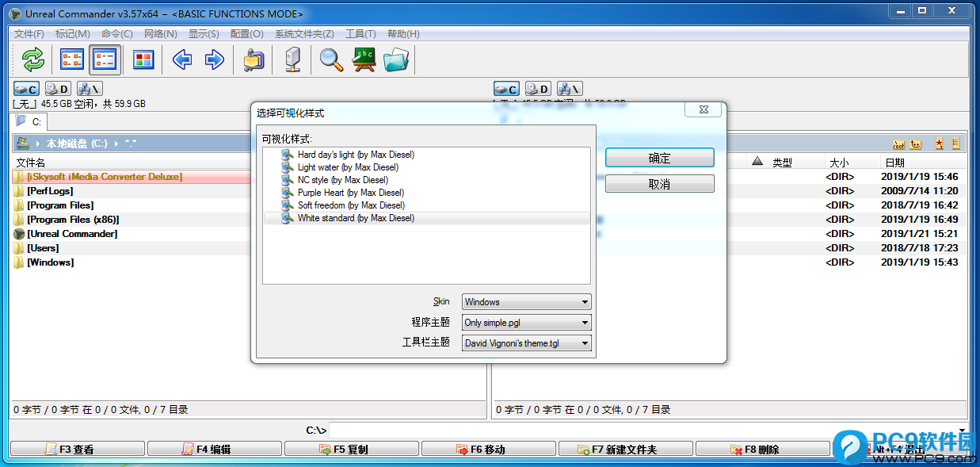
Task: Click the F6 移动 button
Action: pos(489,450)
